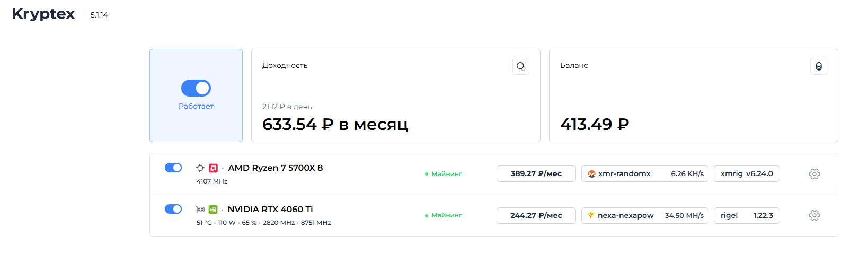Expand the rigel 1.22.3 miner selector
Screen dimensions: 868x253
tap(747, 215)
